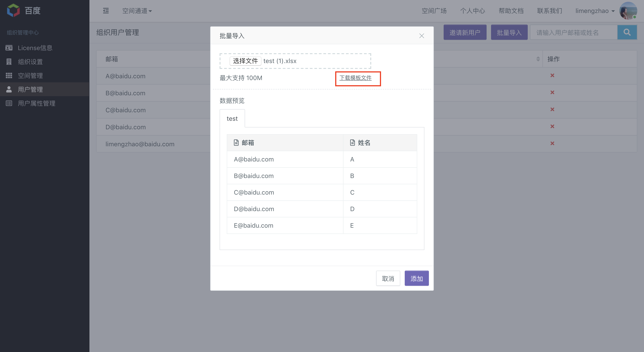This screenshot has height=352, width=644.
Task: Click the 添加 button
Action: point(417,278)
